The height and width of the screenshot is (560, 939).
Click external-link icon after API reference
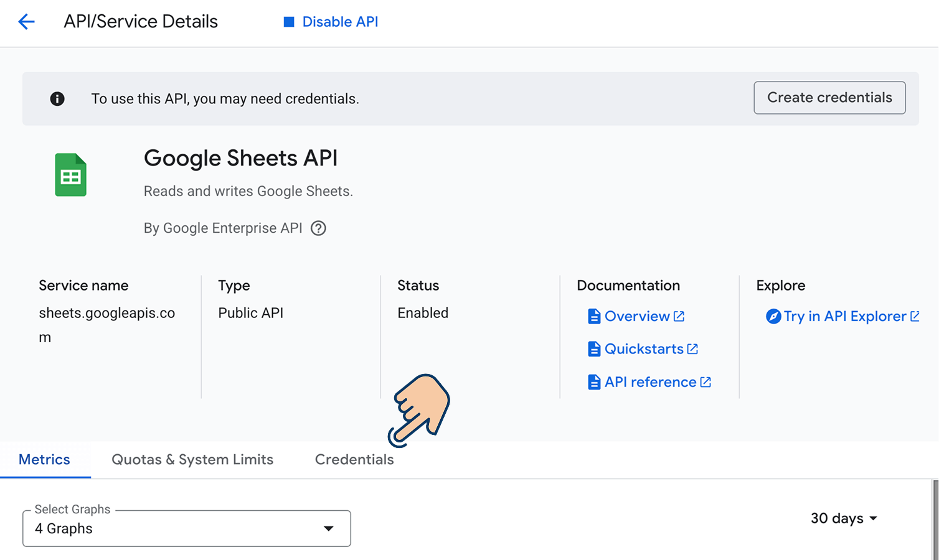point(705,382)
